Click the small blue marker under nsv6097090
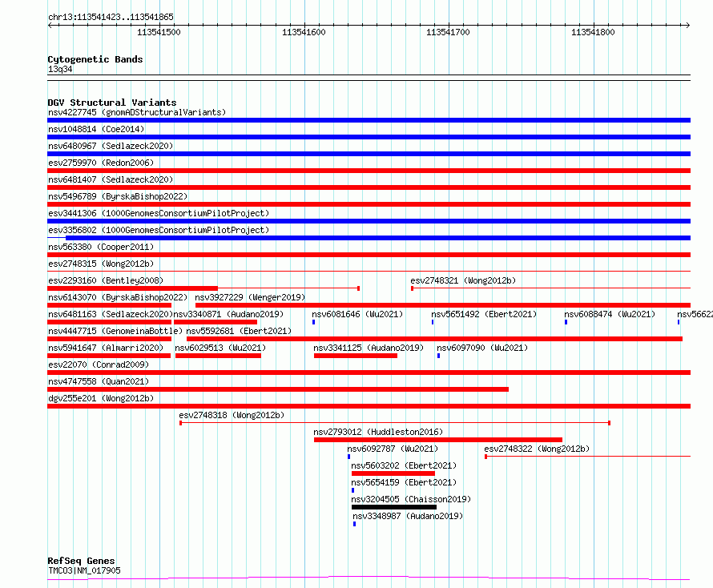Screen dimensions: 713x588 [439, 356]
